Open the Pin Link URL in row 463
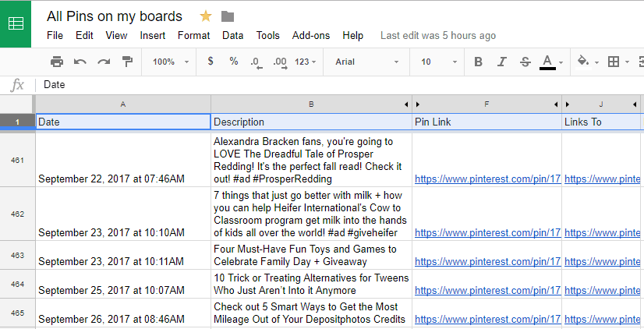644x329 pixels. (487, 262)
